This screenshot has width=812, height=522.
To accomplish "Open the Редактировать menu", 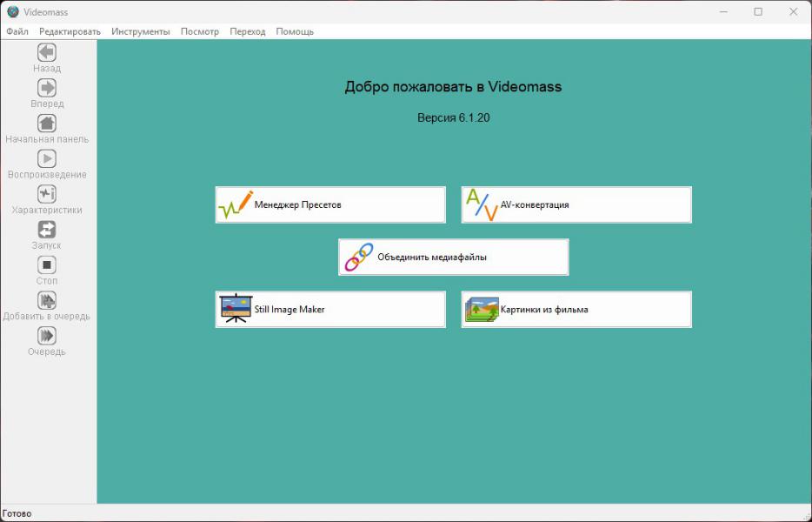I will tap(70, 31).
